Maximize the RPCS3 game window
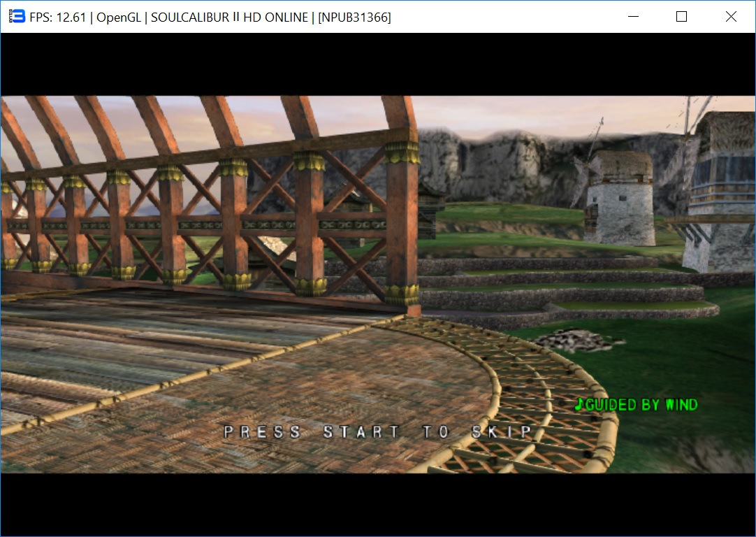 click(682, 17)
